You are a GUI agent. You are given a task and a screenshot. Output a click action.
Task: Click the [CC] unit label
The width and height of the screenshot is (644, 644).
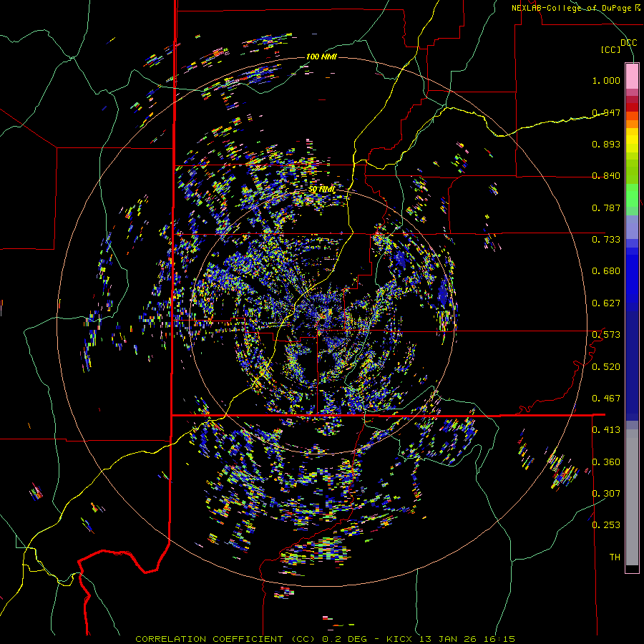coord(611,49)
